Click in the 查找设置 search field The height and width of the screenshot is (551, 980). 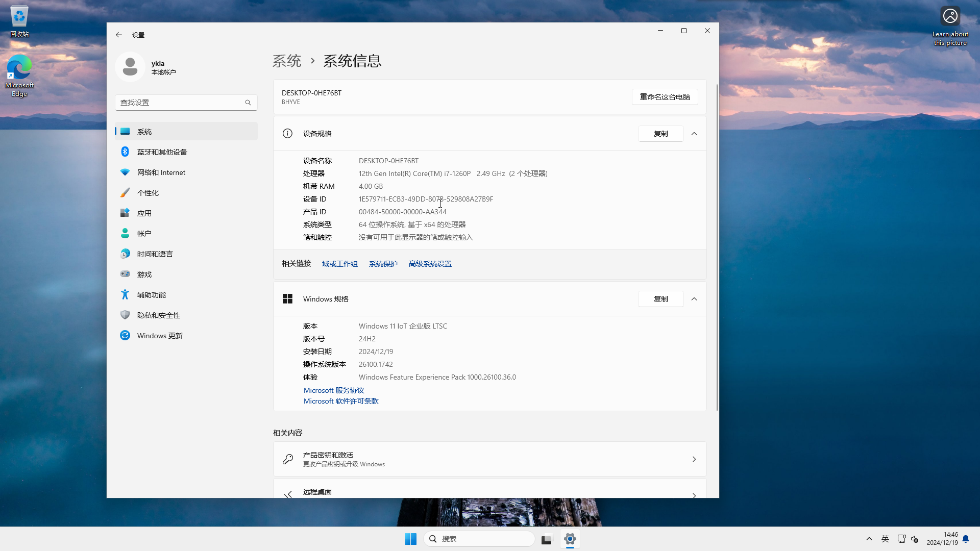(186, 103)
